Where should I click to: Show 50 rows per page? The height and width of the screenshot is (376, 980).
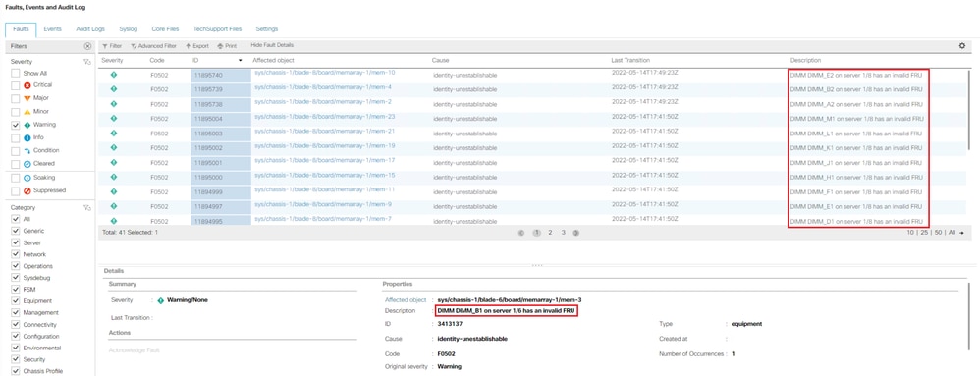point(938,233)
